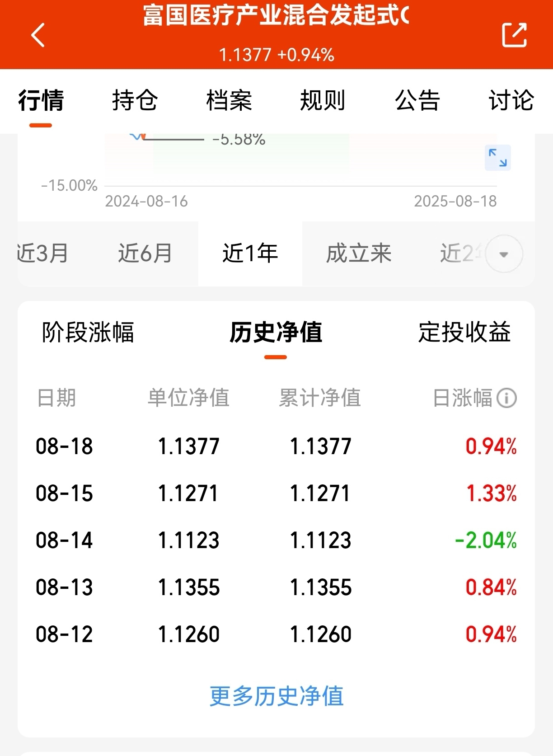Tap the 单位净值 column header
This screenshot has height=756, width=553.
(188, 398)
